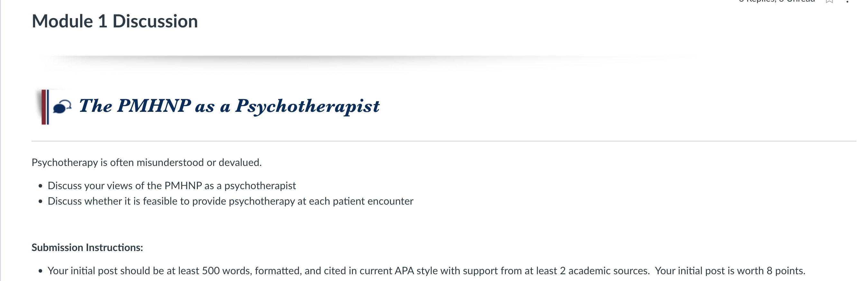This screenshot has width=868, height=281.
Task: Click the Replies and Unread count
Action: (777, 1)
